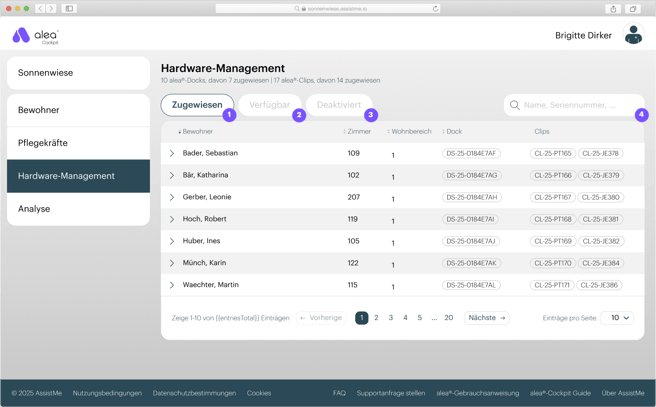
Task: Click the browser reload icon
Action: (435, 8)
